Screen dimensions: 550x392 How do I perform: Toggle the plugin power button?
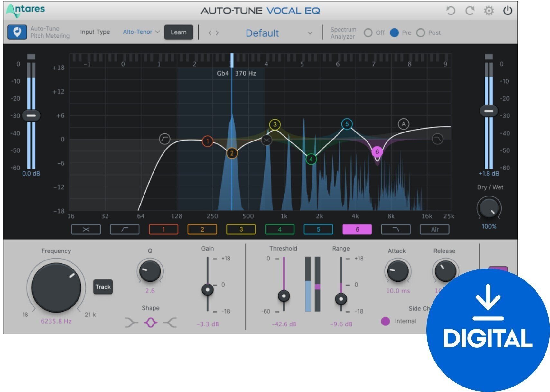(508, 11)
